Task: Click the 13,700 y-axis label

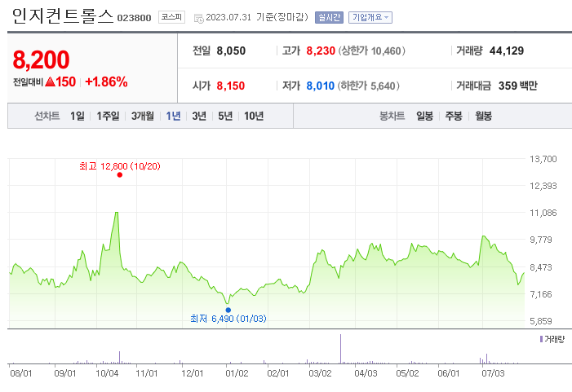Action: pos(543,159)
